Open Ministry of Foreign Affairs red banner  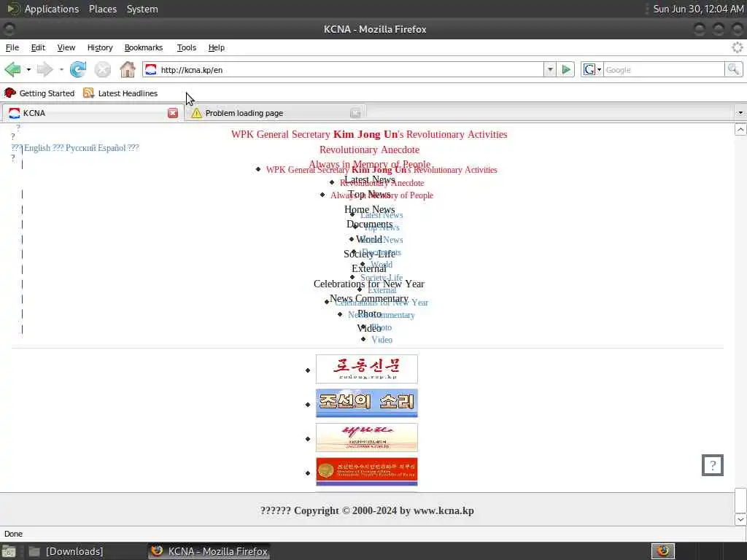click(366, 472)
